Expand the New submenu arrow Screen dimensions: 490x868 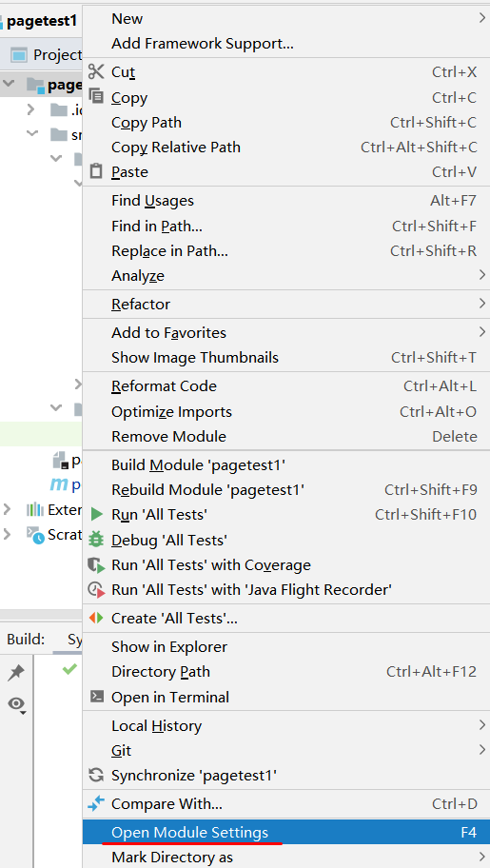481,19
